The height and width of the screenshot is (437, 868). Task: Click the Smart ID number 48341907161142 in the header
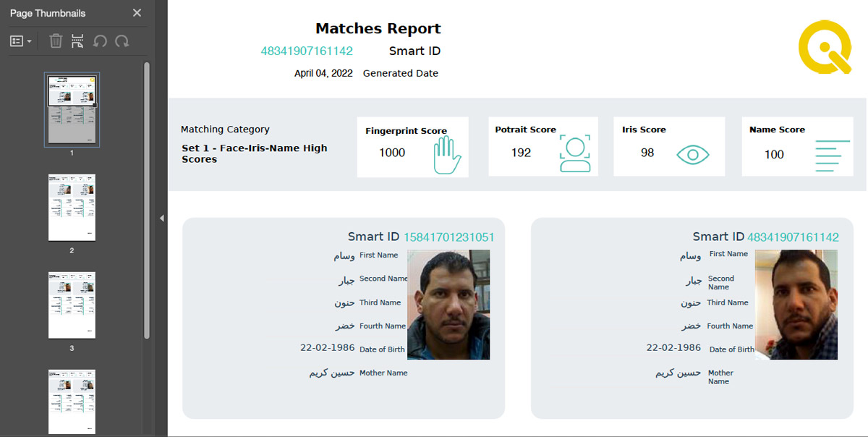[307, 51]
